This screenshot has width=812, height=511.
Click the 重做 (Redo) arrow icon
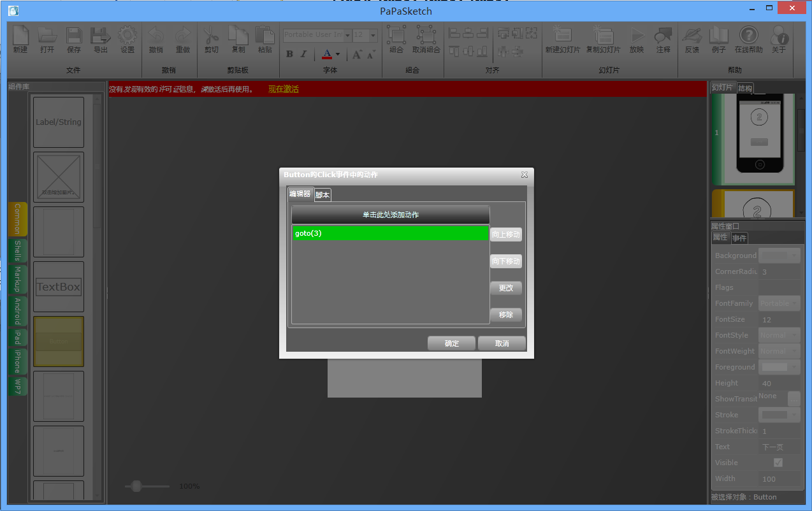[183, 35]
